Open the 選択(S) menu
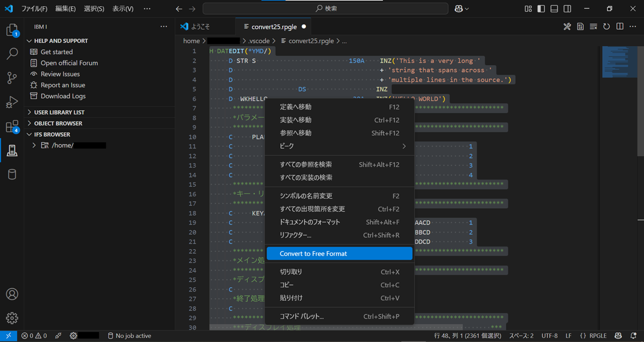The width and height of the screenshot is (644, 342). click(x=94, y=8)
